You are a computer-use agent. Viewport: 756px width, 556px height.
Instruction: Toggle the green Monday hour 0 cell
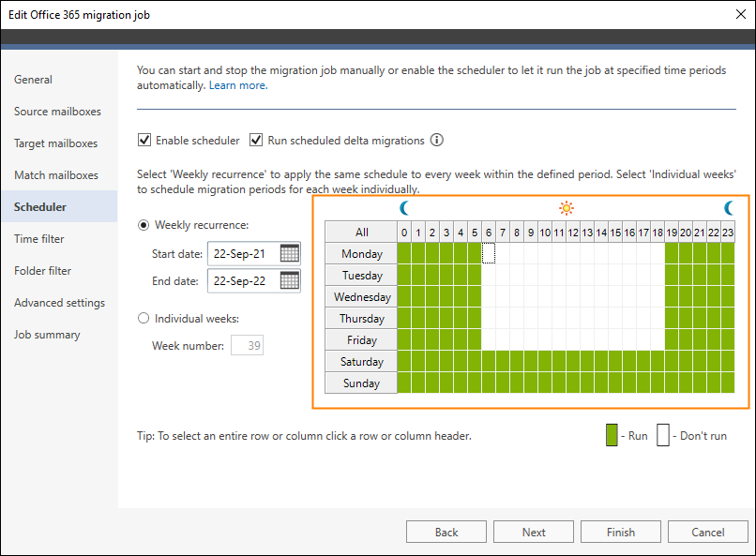coord(404,253)
